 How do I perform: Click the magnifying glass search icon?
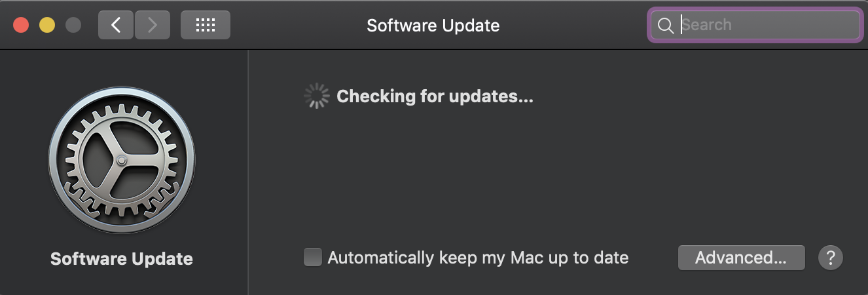[665, 26]
